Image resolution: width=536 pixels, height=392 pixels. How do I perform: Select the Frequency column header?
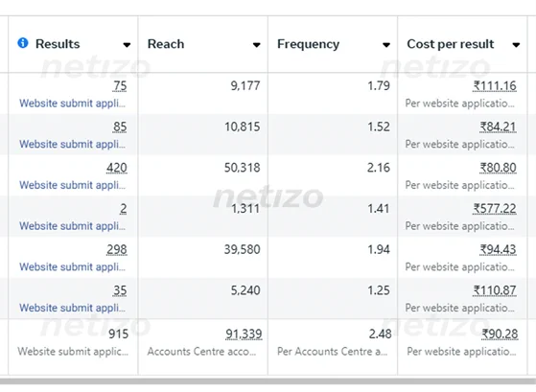pos(333,44)
